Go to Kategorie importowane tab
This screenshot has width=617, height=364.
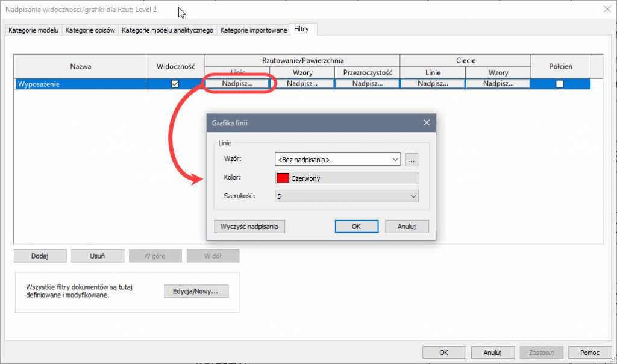(253, 30)
